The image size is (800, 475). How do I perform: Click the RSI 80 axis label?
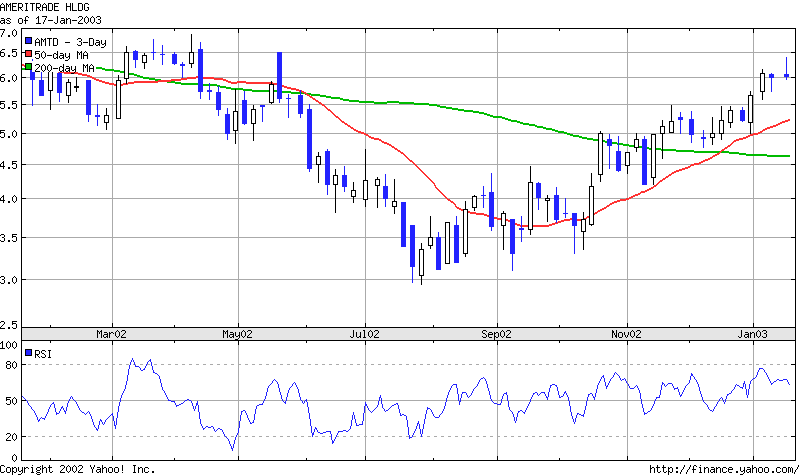click(x=11, y=365)
